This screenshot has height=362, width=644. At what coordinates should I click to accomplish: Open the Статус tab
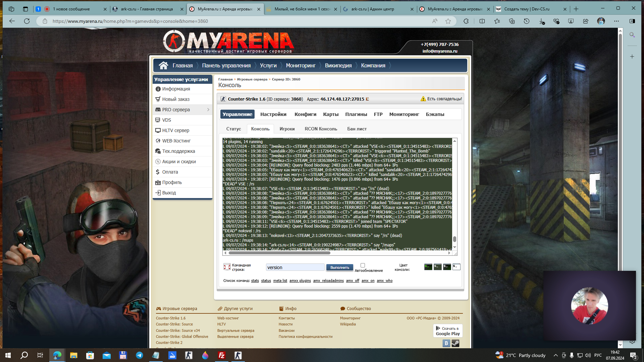coord(233,129)
